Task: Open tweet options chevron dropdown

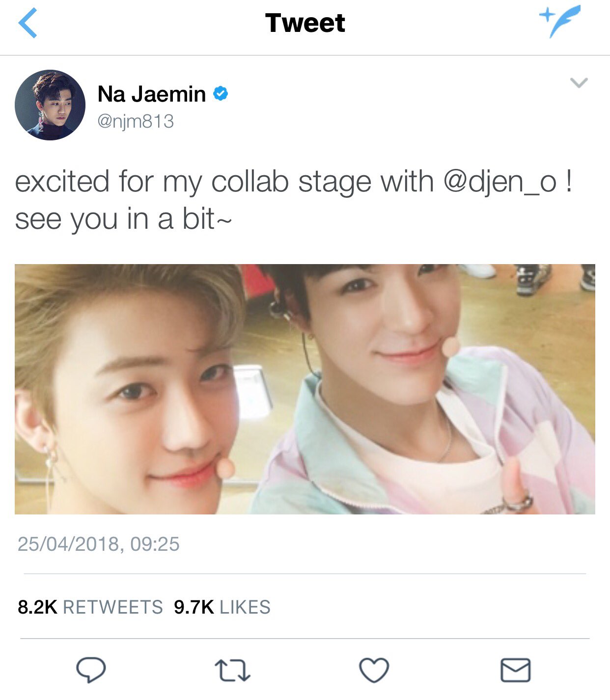Action: [x=579, y=82]
